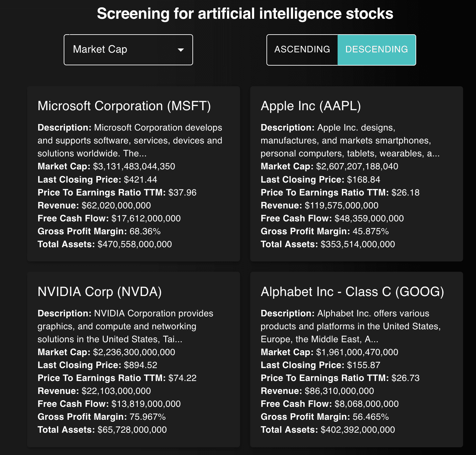
Task: Click the NVIDIA Corp (NVDA) heading
Action: tap(101, 291)
